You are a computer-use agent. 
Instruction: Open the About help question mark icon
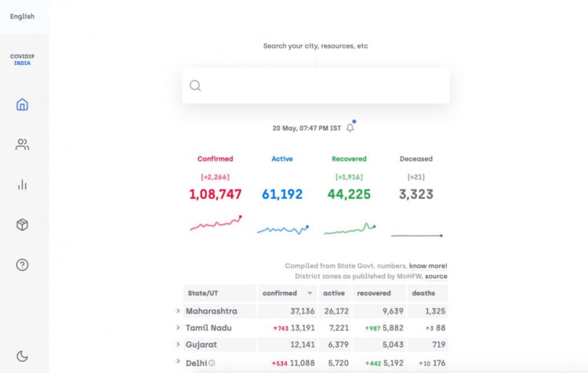22,265
